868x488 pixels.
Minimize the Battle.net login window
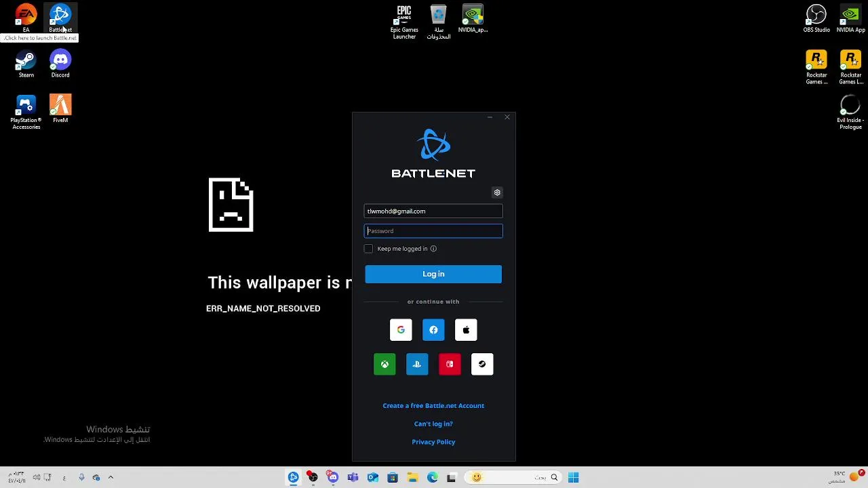click(490, 117)
